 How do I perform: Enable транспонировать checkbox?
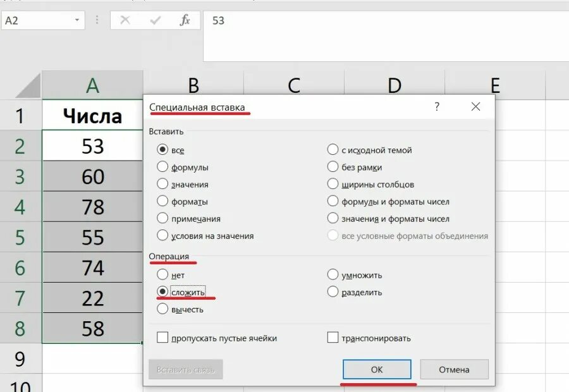[x=369, y=338]
